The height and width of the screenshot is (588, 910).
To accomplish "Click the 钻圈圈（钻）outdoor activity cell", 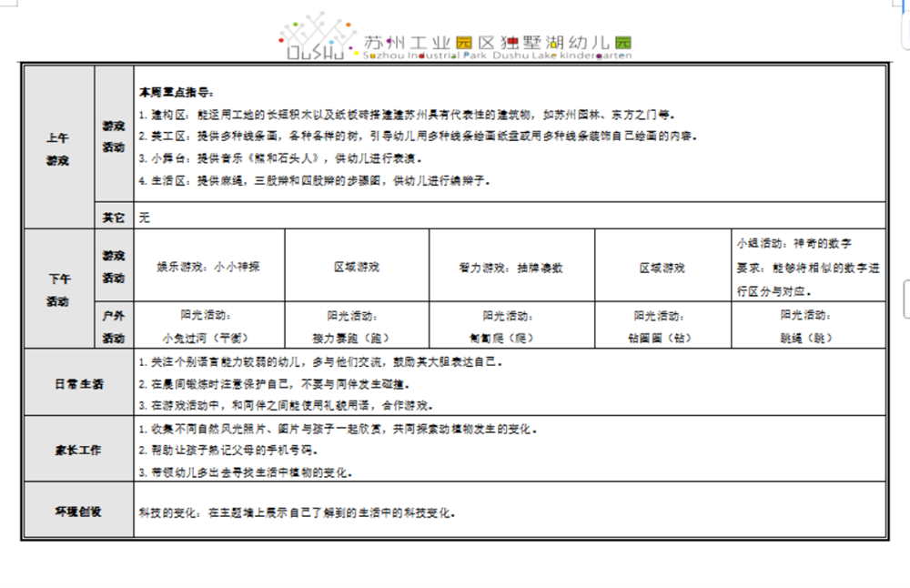I will click(x=662, y=326).
